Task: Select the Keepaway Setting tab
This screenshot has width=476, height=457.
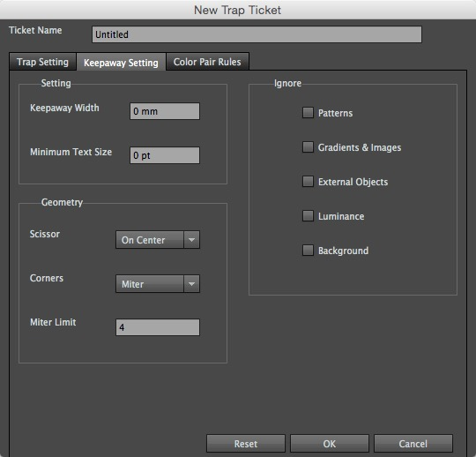Action: pos(121,63)
